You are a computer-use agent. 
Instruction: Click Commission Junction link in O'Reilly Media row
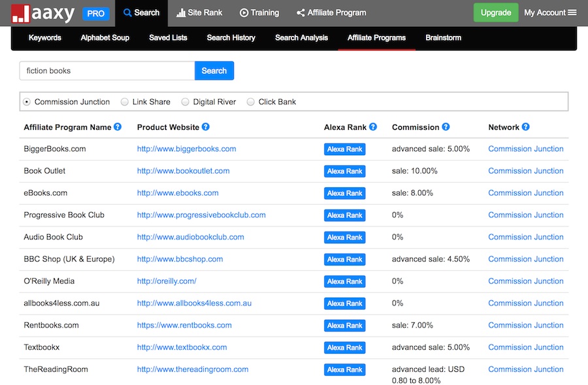coord(526,282)
